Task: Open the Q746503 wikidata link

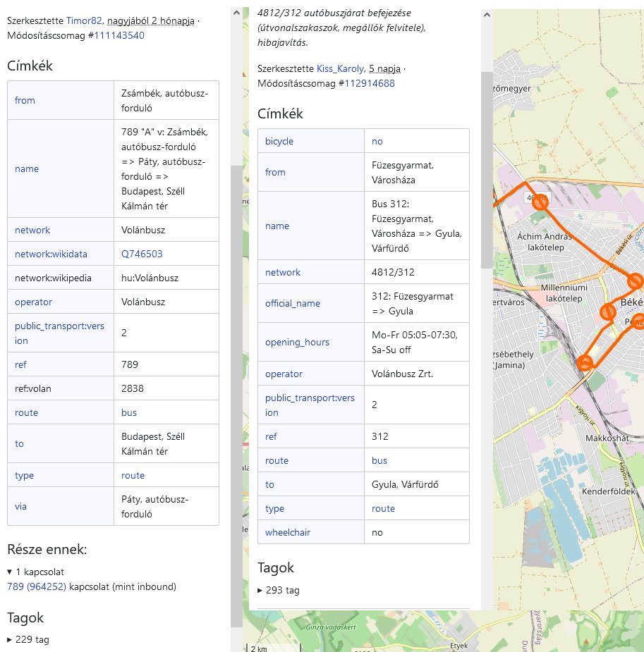Action: coord(142,254)
